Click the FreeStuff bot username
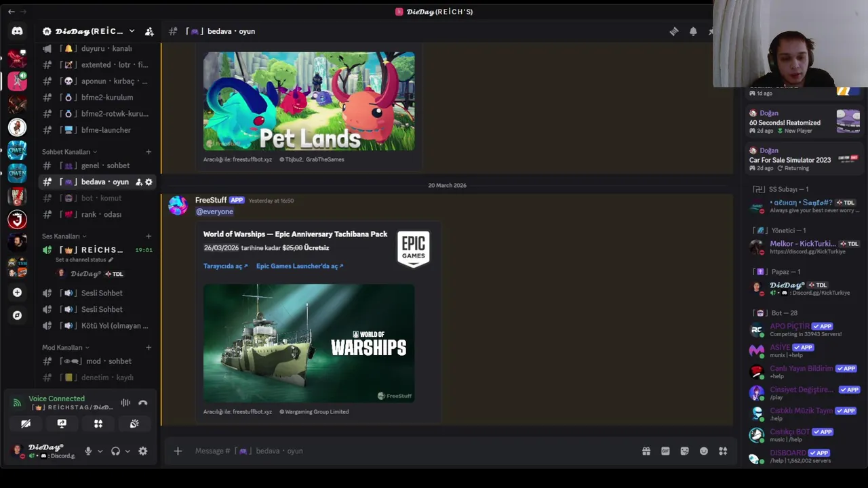The height and width of the screenshot is (488, 868). (211, 200)
